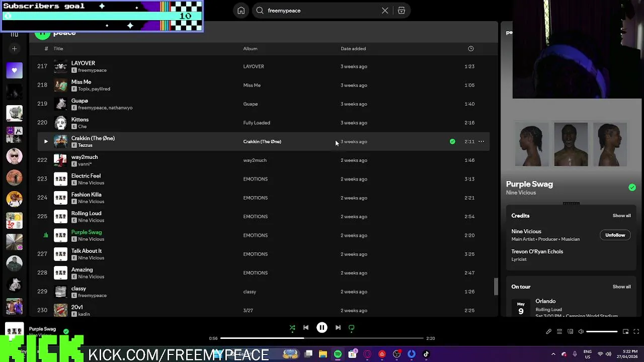Open Nine Vicious artist link under Purple Swag

(x=521, y=193)
